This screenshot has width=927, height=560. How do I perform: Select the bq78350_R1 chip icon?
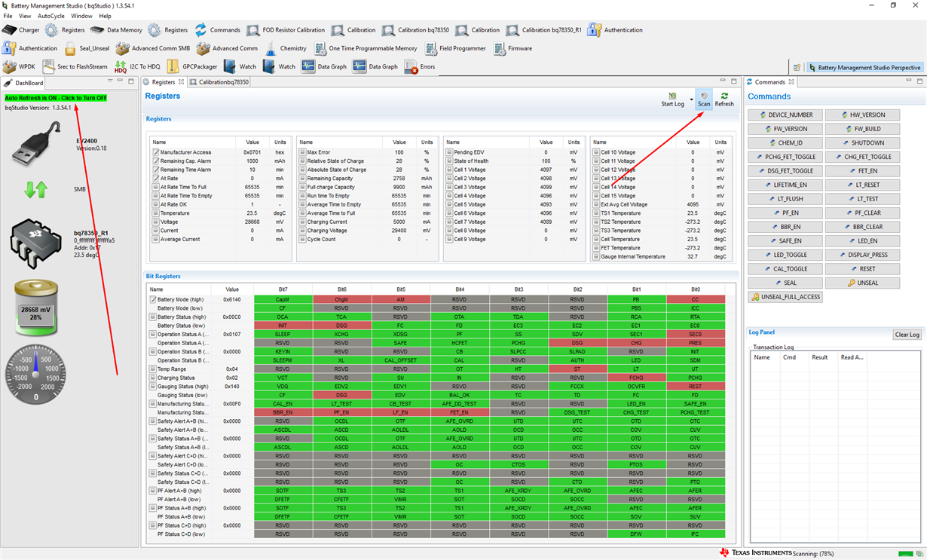[x=36, y=243]
